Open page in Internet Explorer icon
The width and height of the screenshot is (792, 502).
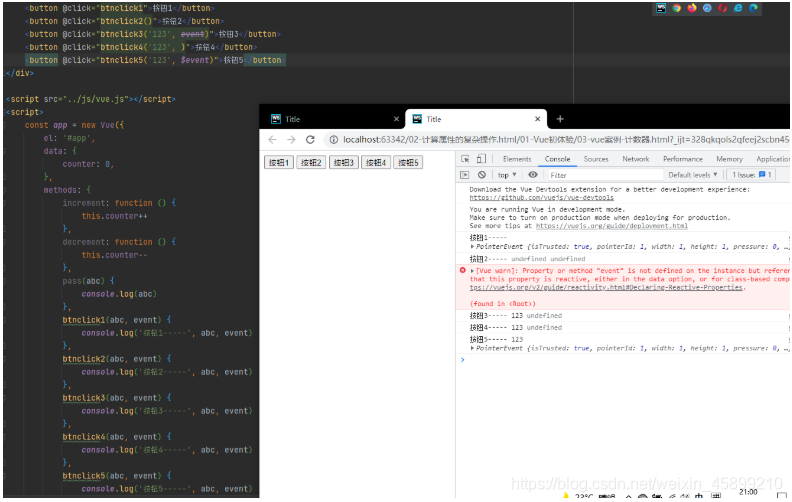coord(738,8)
